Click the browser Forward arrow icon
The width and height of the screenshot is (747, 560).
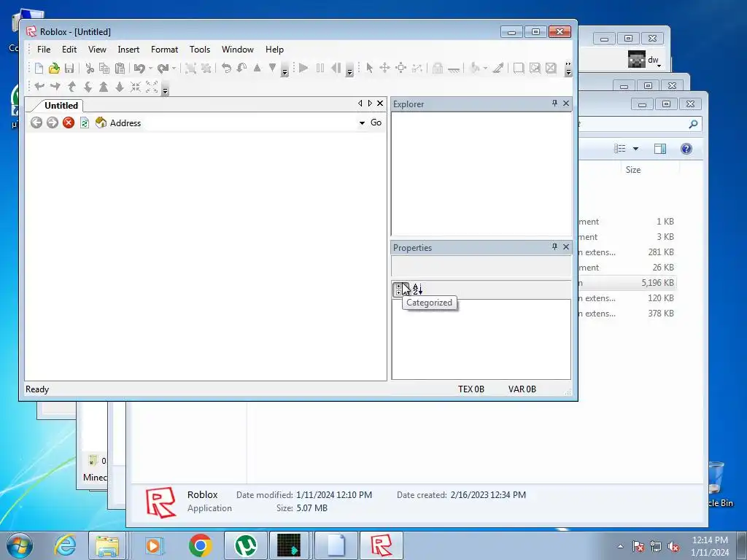53,122
